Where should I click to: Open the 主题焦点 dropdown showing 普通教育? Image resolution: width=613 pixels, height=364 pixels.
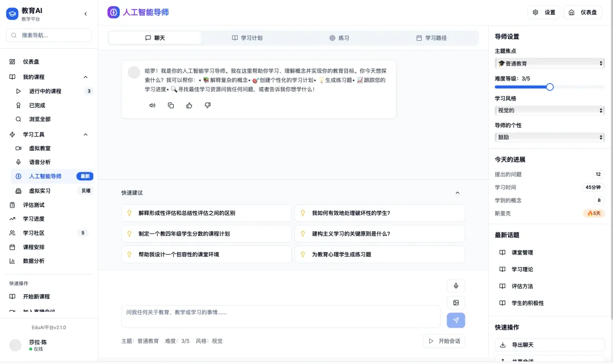point(548,63)
